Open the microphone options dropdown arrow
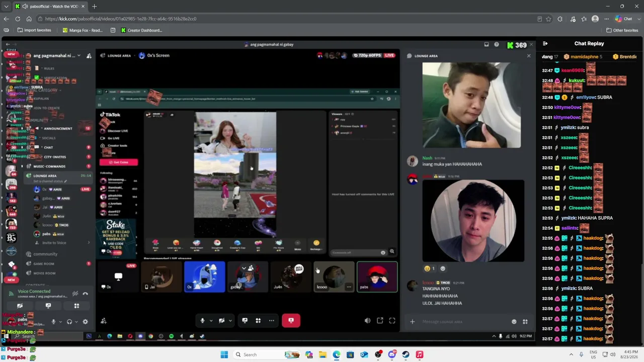Screen dimensions: 644x362 point(211,321)
